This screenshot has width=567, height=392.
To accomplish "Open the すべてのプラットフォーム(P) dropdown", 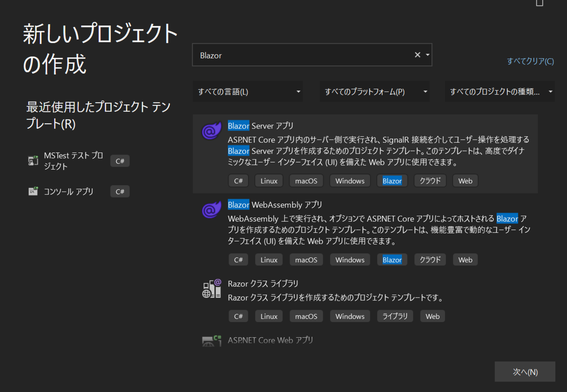I will coord(375,92).
